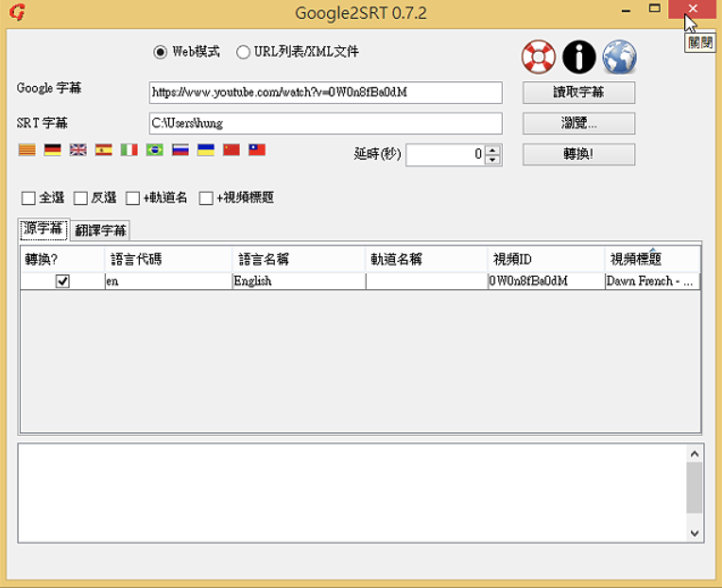Sort by the 軌道名稱 column header
The image size is (722, 588).
click(426, 259)
